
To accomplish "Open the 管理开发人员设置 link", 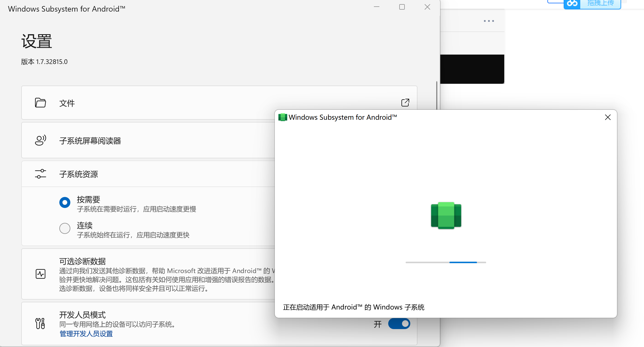I will pos(86,334).
